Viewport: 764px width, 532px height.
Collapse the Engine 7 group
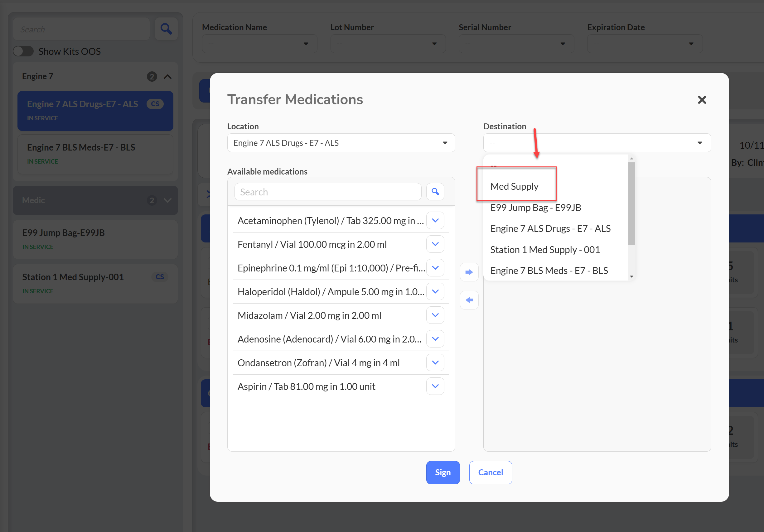168,76
